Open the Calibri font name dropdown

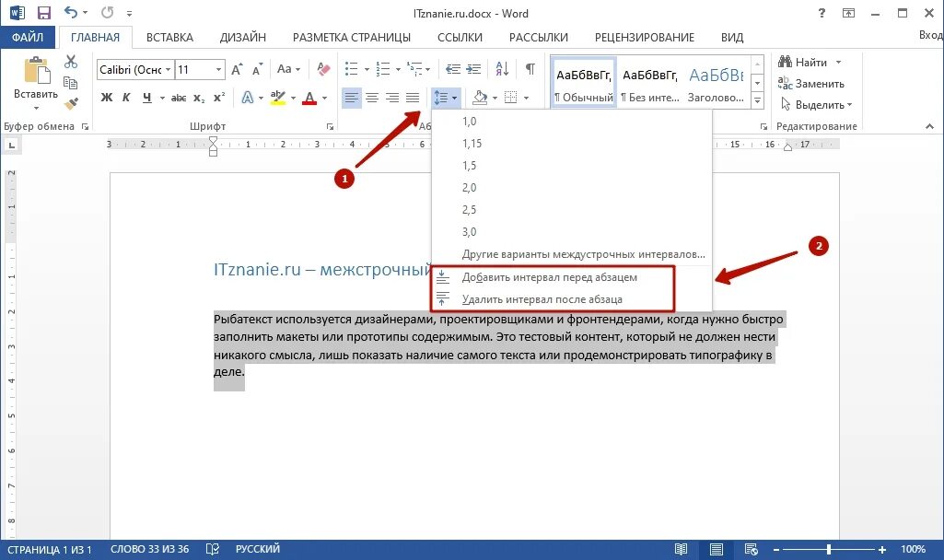point(168,70)
